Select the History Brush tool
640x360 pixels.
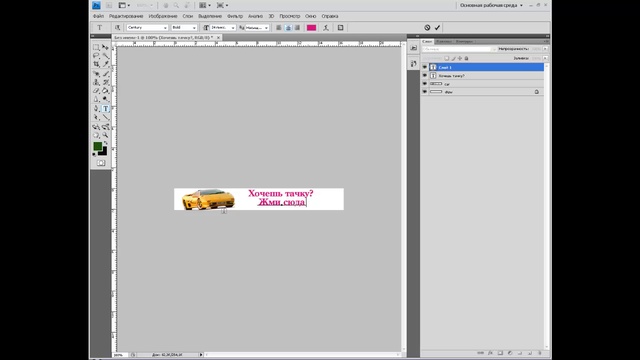click(x=106, y=82)
